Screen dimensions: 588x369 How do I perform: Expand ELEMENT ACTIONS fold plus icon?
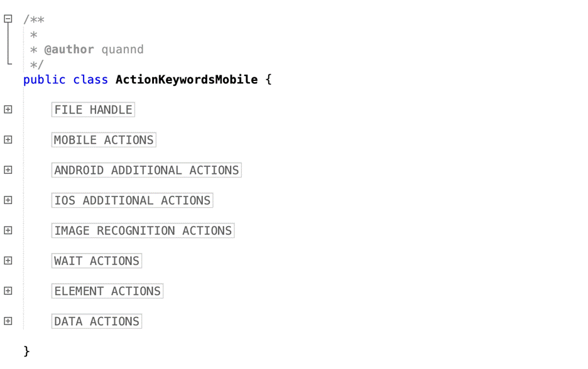point(8,291)
